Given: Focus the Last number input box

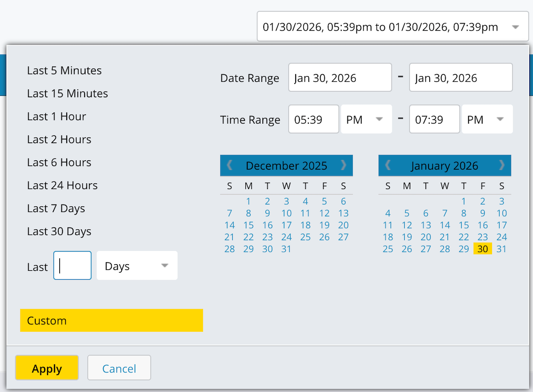Looking at the screenshot, I should (x=72, y=266).
